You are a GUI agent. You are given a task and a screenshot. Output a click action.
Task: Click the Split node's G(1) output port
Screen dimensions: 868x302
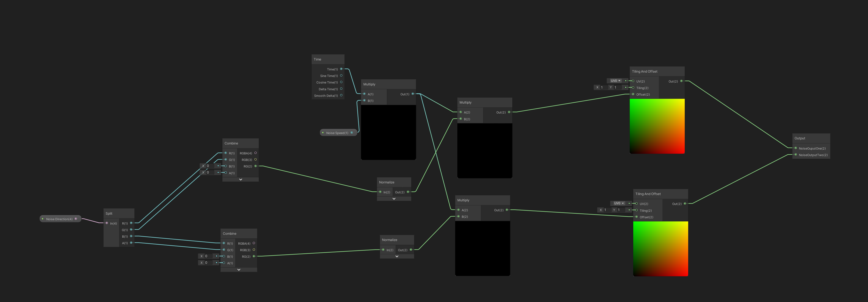(131, 230)
